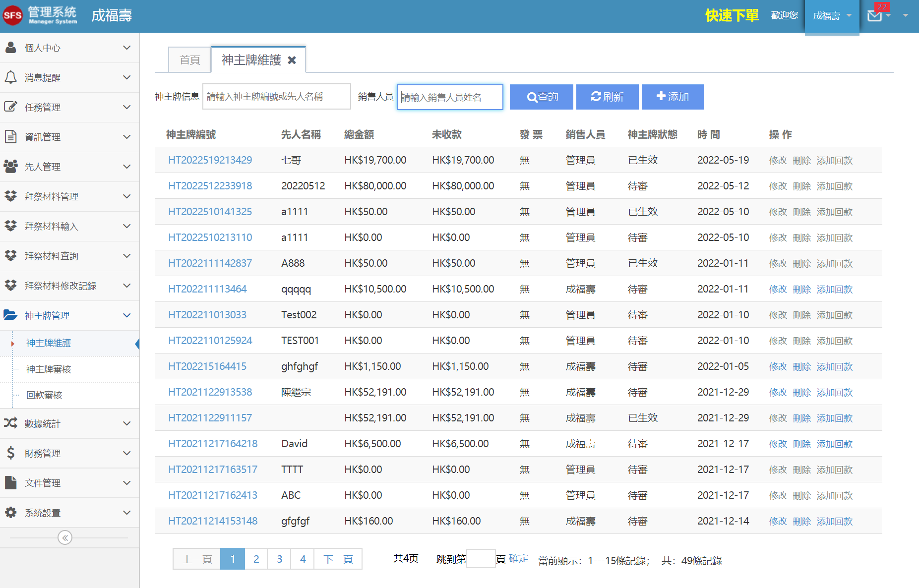Click the mail envelope notification icon
Image resolution: width=919 pixels, height=588 pixels.
coord(874,16)
